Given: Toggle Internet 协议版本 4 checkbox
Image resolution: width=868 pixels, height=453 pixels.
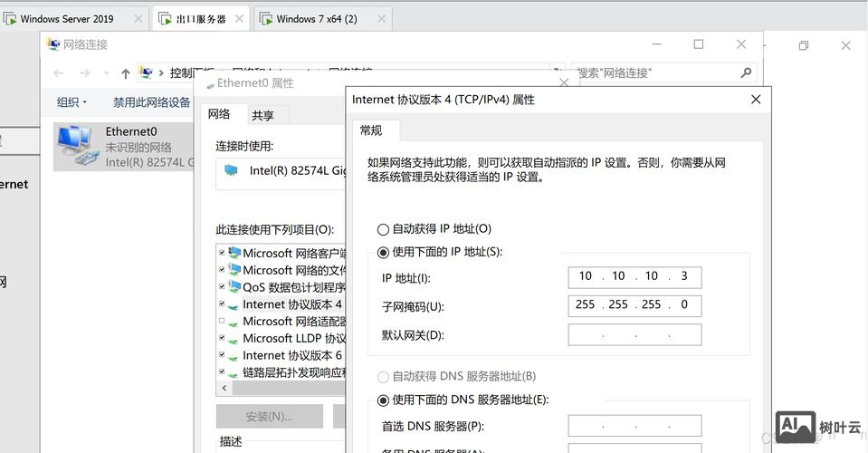Looking at the screenshot, I should 222,304.
